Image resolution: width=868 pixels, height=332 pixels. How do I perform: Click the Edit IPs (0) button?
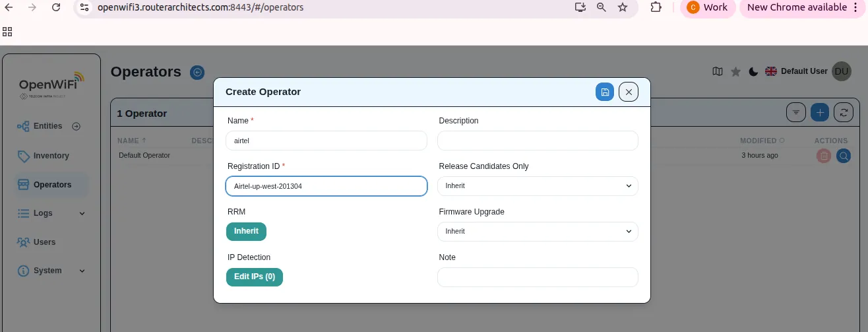click(255, 277)
